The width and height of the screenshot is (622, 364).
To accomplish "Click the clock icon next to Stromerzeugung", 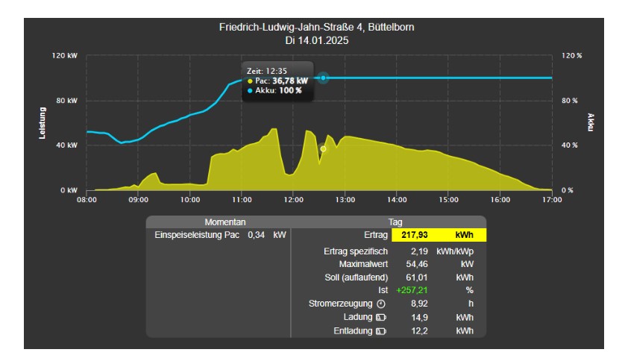I will pos(380,304).
